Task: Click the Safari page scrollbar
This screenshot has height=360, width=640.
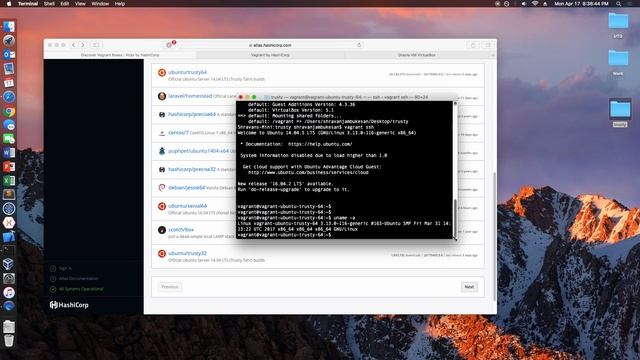Action: [495, 237]
